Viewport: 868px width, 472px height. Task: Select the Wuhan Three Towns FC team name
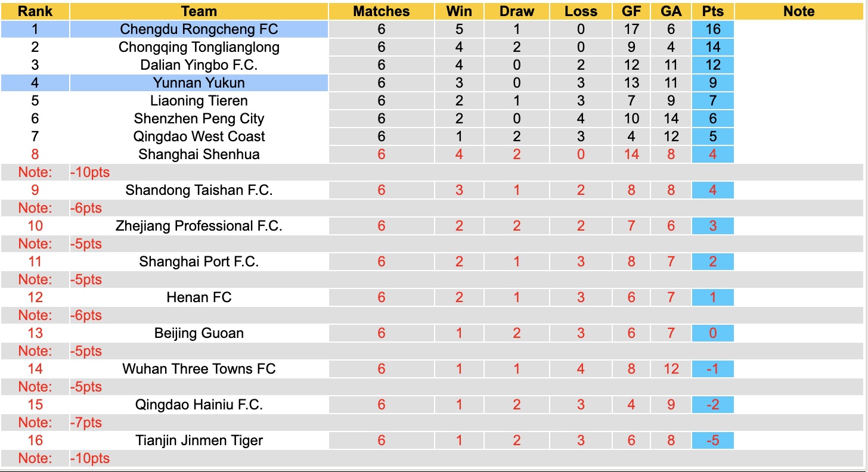(x=199, y=369)
